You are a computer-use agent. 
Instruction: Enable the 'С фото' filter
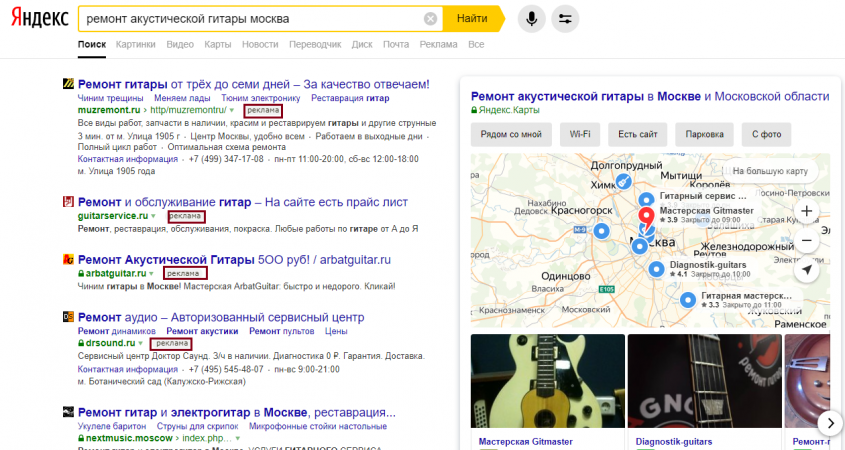coord(765,133)
